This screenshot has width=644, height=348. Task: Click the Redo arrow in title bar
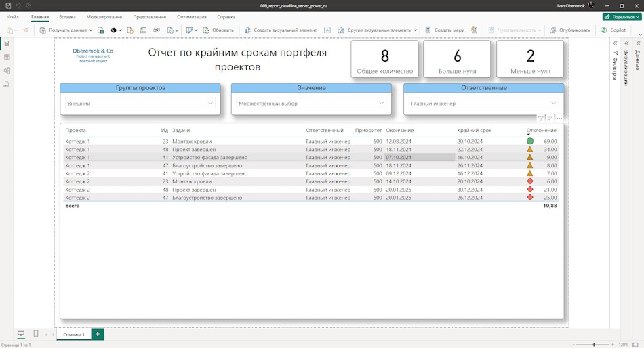click(28, 5)
